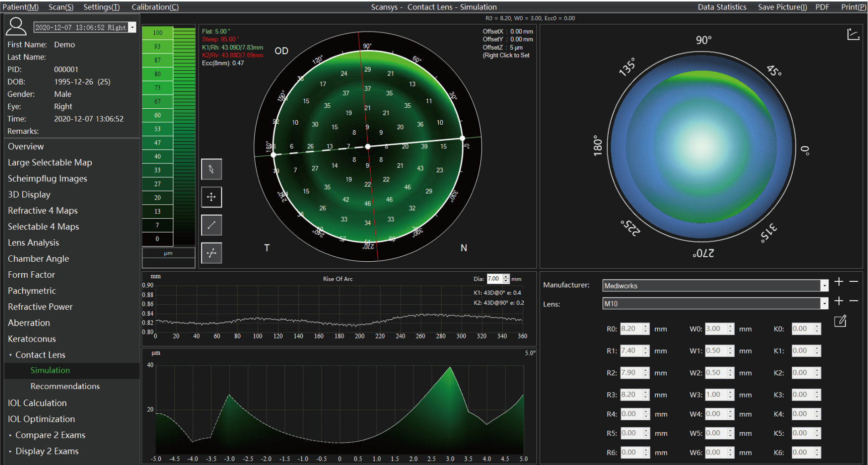The image size is (868, 465).
Task: Open the chart icon in simulation view
Action: (853, 34)
